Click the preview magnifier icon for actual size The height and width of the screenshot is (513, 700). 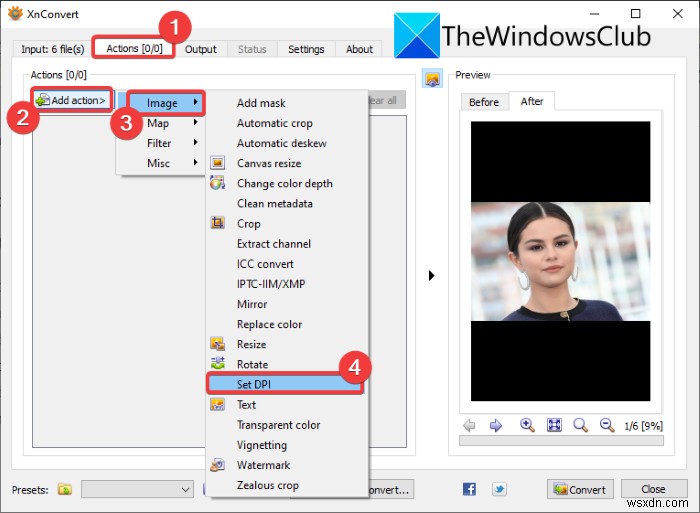coord(580,425)
